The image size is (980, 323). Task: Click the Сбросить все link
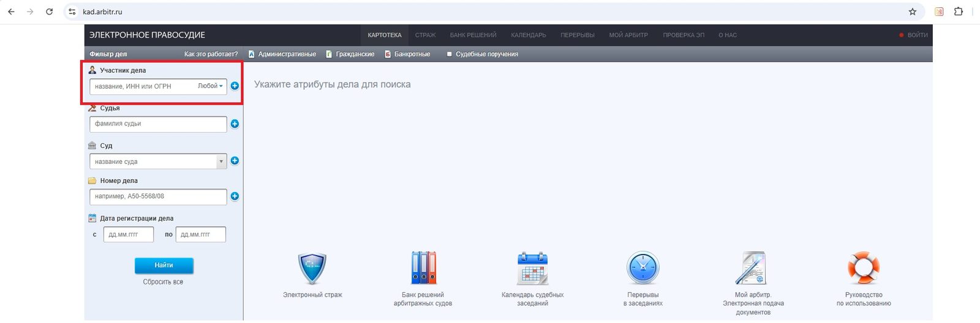click(x=163, y=282)
